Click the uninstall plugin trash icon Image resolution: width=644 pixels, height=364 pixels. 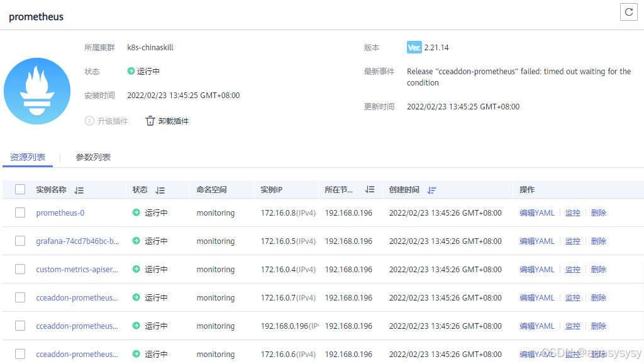coord(150,121)
